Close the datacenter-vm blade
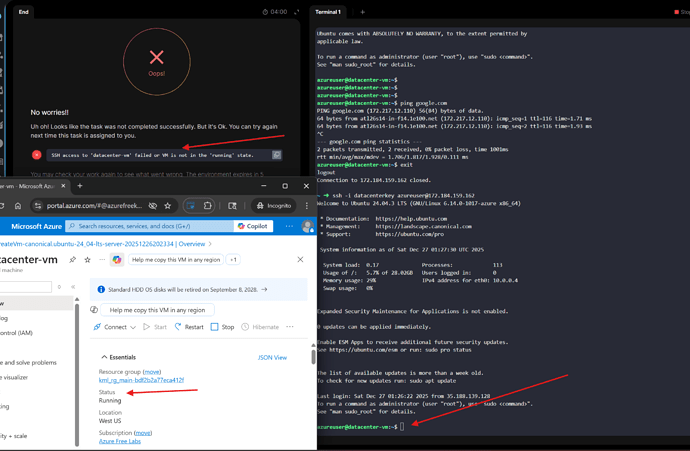Screen dimensions: 690x451 pos(300,260)
